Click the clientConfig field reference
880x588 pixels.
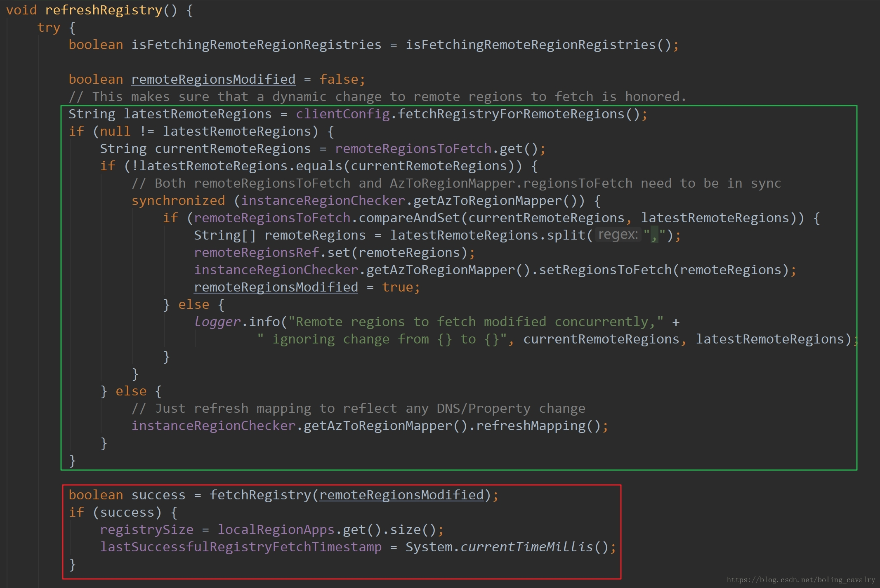[x=342, y=114]
